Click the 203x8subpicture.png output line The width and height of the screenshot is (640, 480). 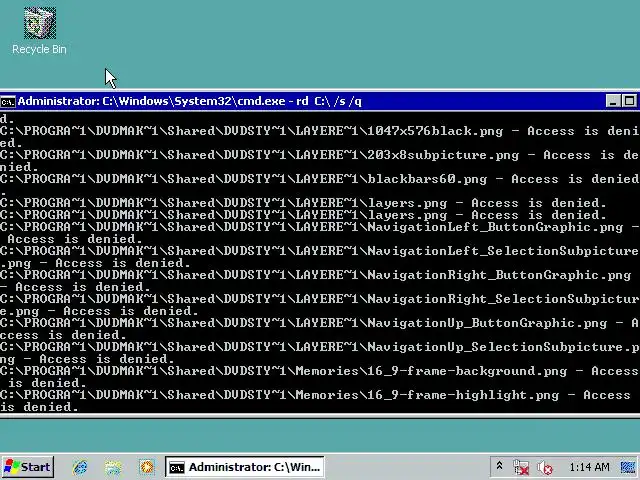(x=320, y=156)
